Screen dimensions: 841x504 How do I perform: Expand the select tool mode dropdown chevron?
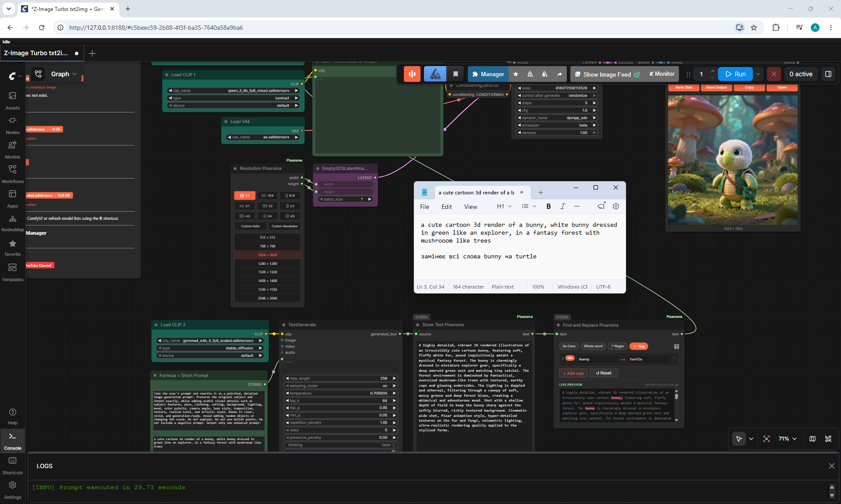[751, 439]
